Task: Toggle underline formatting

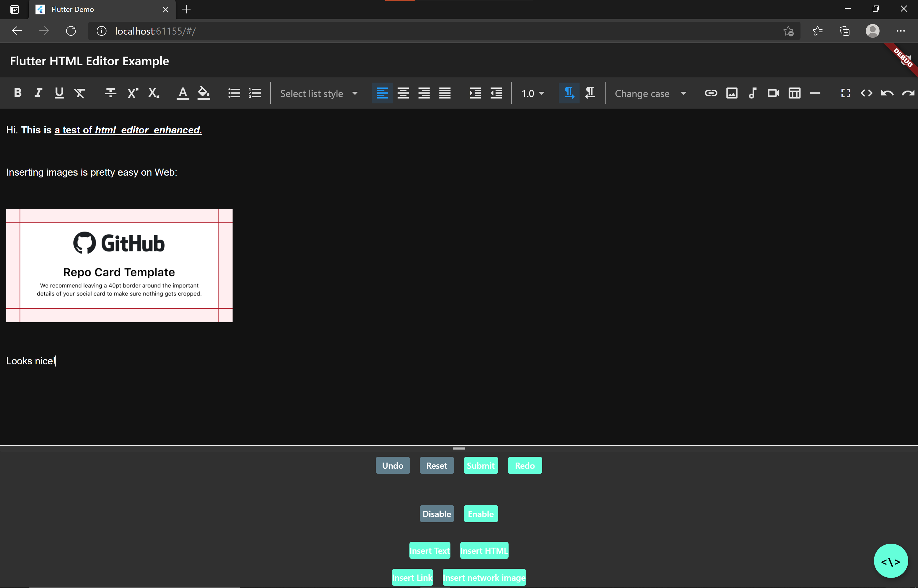Action: (x=59, y=93)
